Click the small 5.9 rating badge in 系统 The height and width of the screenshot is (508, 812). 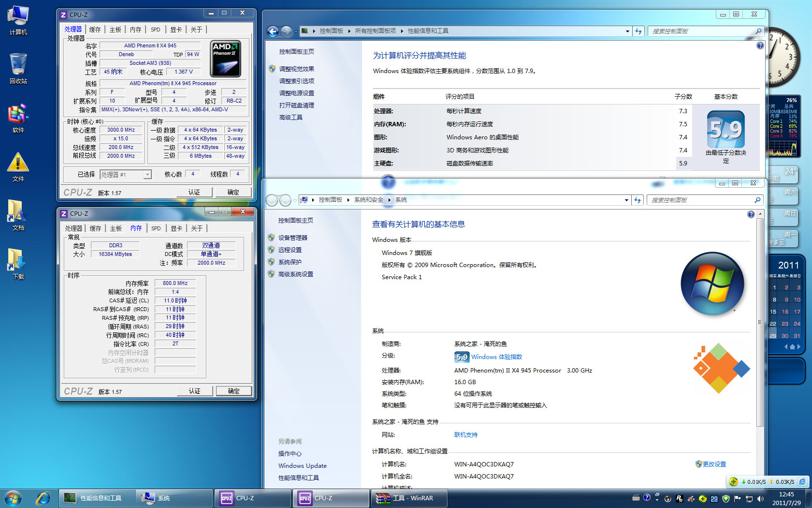pos(462,357)
